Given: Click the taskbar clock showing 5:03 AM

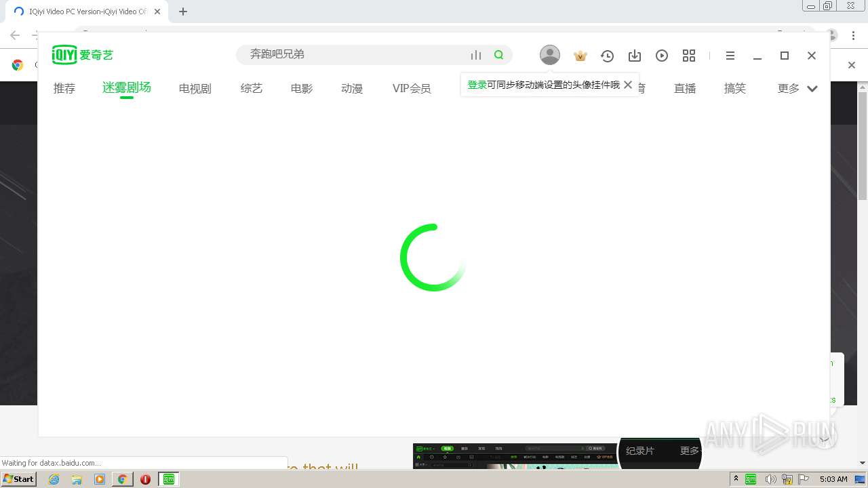Looking at the screenshot, I should (x=833, y=479).
